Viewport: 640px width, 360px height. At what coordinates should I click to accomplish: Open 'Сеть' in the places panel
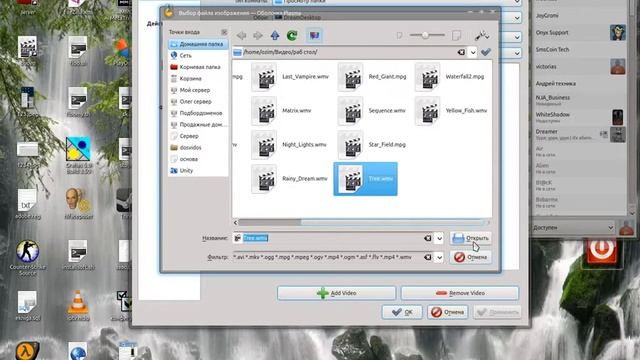[198, 56]
